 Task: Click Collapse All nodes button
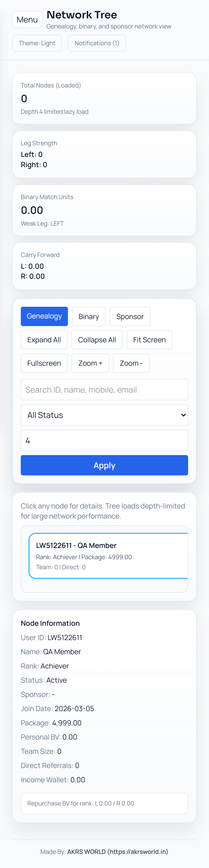pyautogui.click(x=97, y=340)
